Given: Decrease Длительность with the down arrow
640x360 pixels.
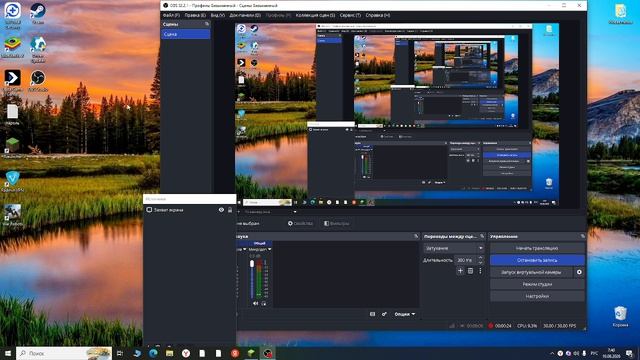Looking at the screenshot, I should coord(480,262).
